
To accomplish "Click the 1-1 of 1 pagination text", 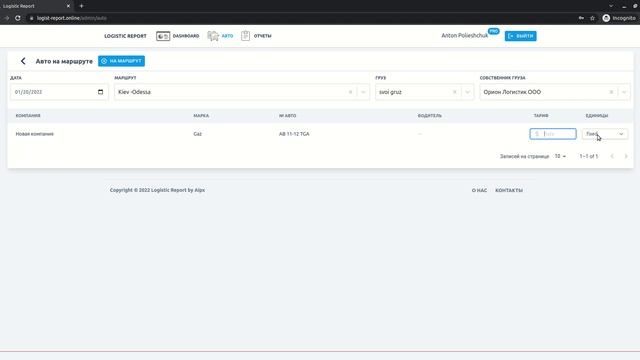I will (589, 156).
